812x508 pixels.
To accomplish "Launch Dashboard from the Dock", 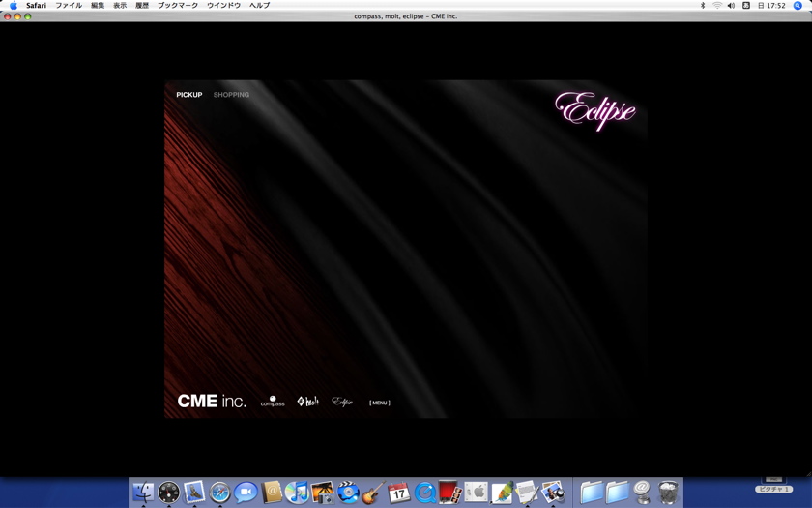I will point(169,492).
